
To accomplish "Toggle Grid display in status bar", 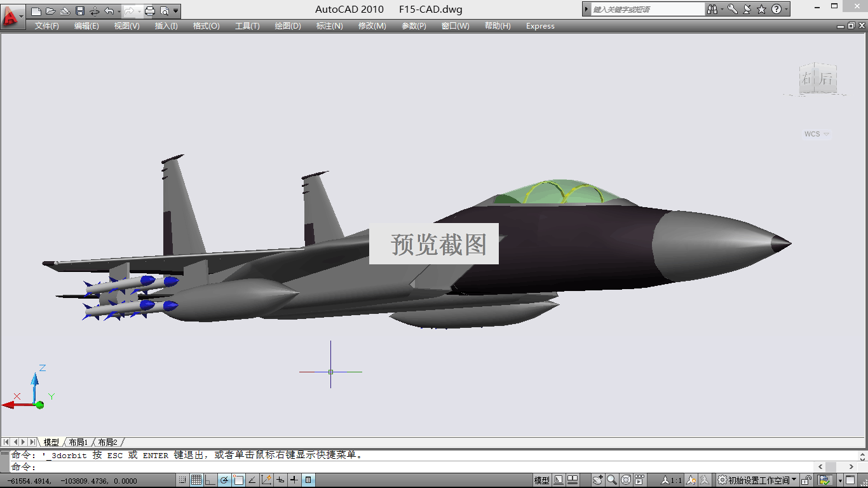I will (196, 480).
